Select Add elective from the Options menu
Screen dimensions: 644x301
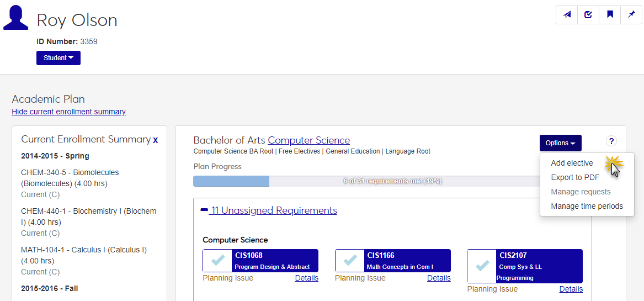click(x=572, y=163)
